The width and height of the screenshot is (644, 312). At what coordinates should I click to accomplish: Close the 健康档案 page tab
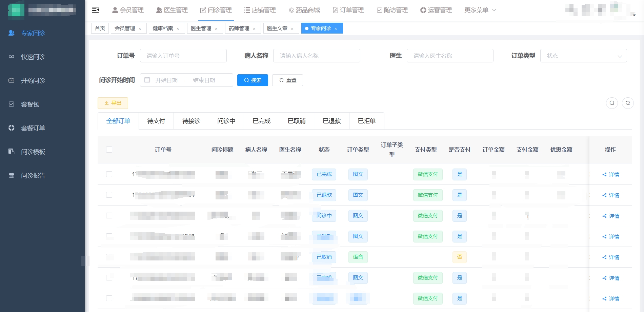tap(178, 29)
